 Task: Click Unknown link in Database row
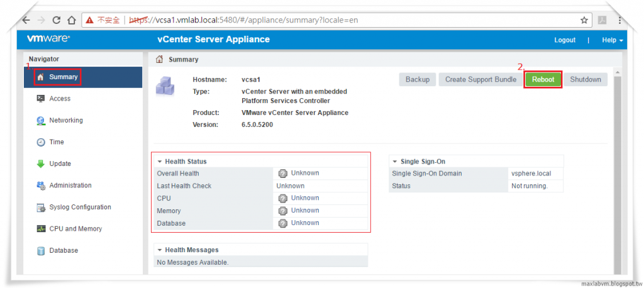305,223
